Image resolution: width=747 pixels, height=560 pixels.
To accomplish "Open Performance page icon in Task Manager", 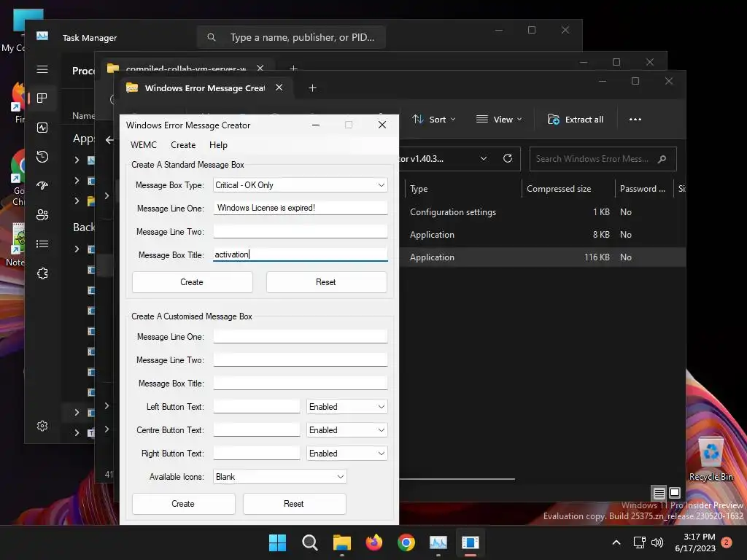I will click(x=42, y=128).
